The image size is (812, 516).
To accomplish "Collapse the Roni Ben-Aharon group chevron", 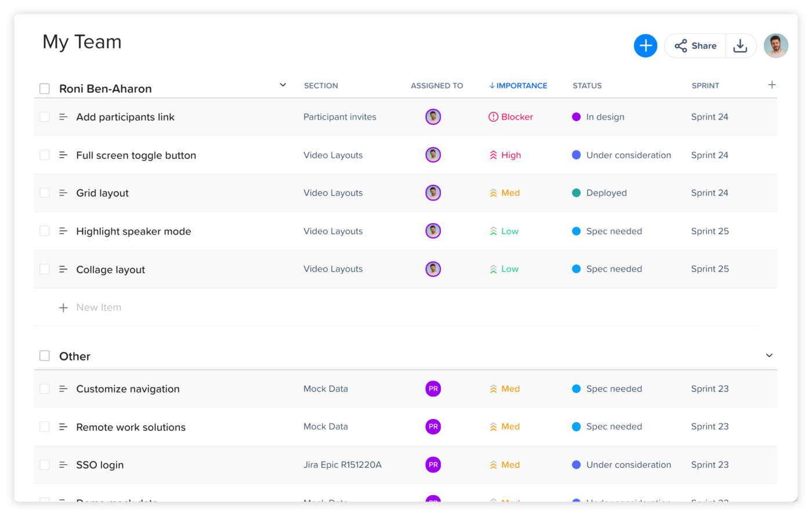I will (282, 85).
